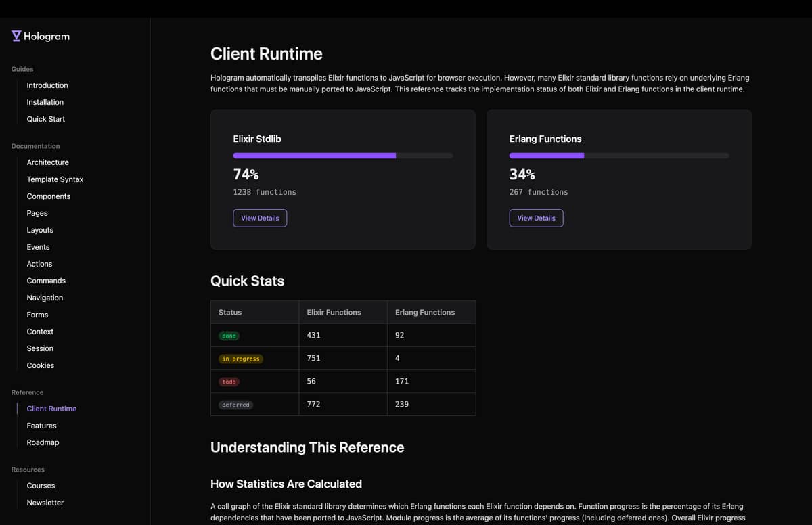
Task: Click the Hologram logo icon
Action: coord(16,36)
